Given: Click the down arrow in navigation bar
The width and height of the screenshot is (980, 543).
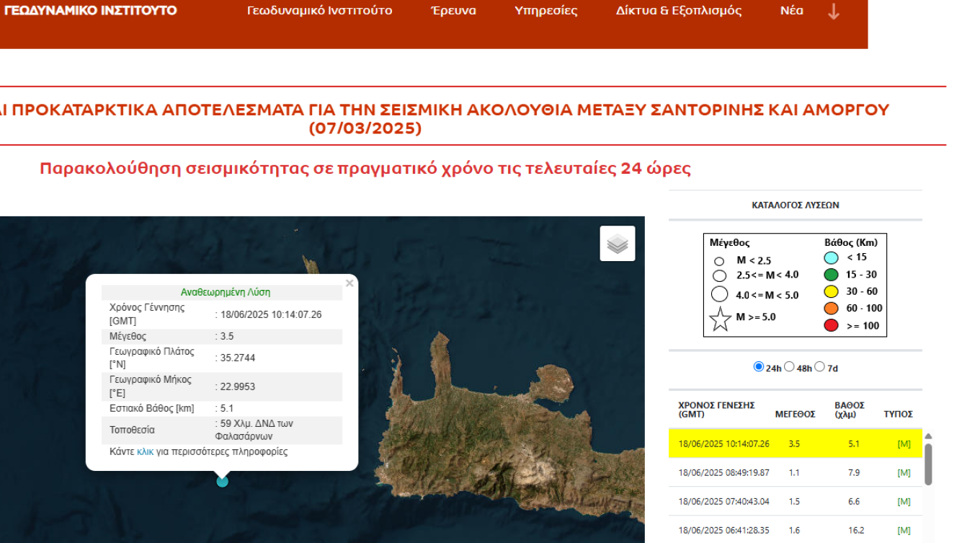Looking at the screenshot, I should pyautogui.click(x=834, y=11).
